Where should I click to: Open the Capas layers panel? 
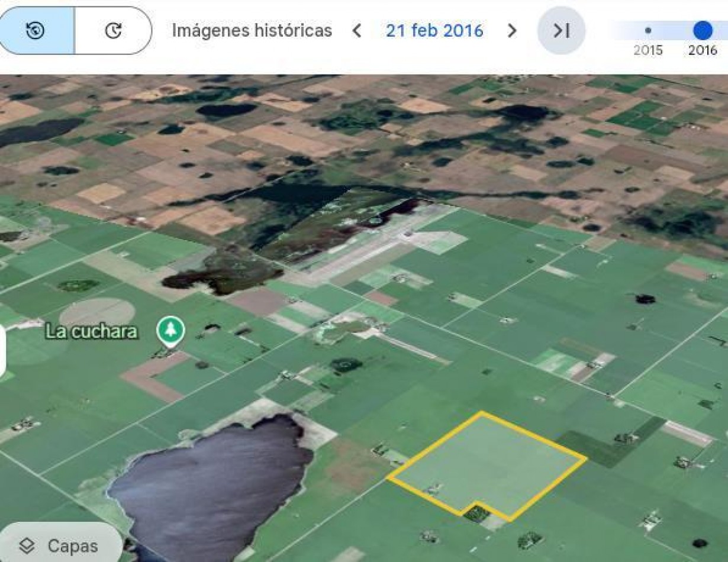(59, 545)
